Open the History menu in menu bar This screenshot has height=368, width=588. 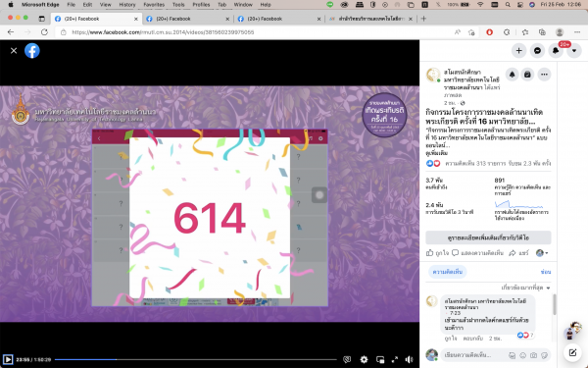click(127, 5)
